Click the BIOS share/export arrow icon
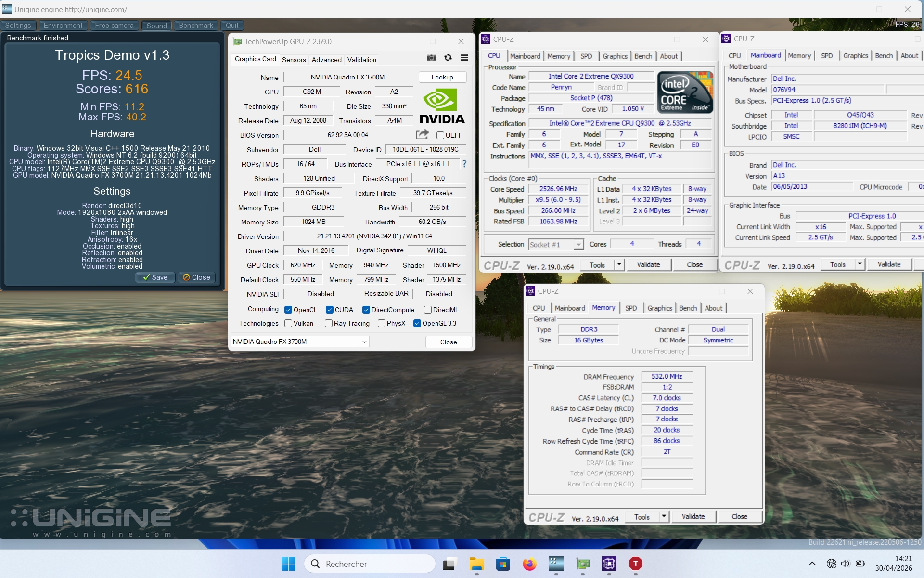This screenshot has height=578, width=924. [422, 134]
